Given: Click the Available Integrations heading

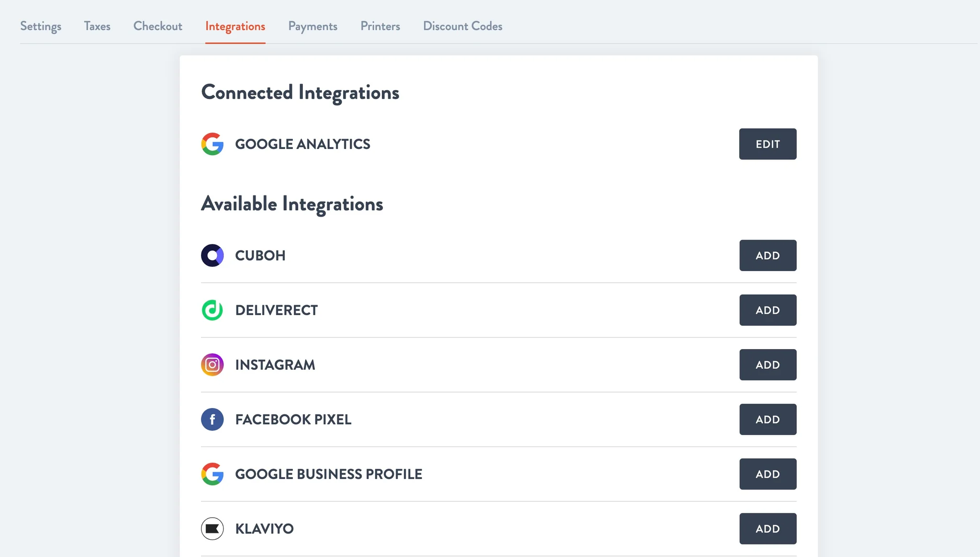Looking at the screenshot, I should click(x=292, y=205).
